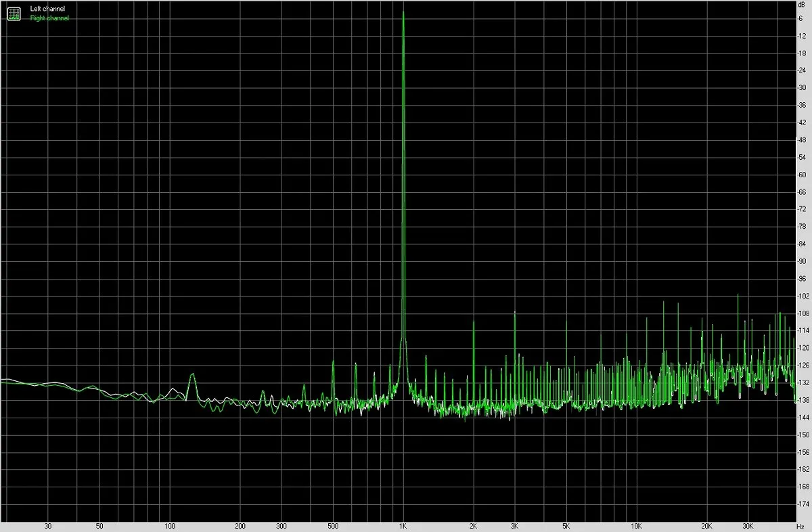Click the 500 Hz axis label
Screen dimensions: 812x532
click(332, 525)
